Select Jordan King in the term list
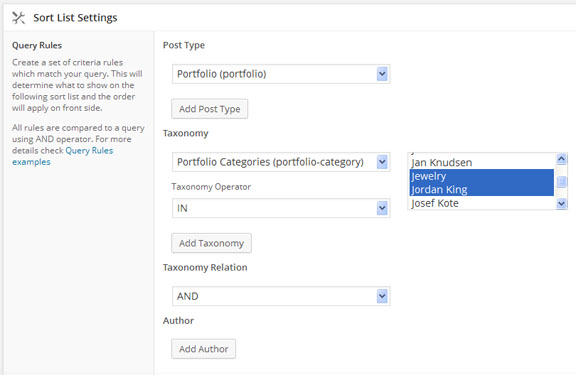 pos(482,190)
